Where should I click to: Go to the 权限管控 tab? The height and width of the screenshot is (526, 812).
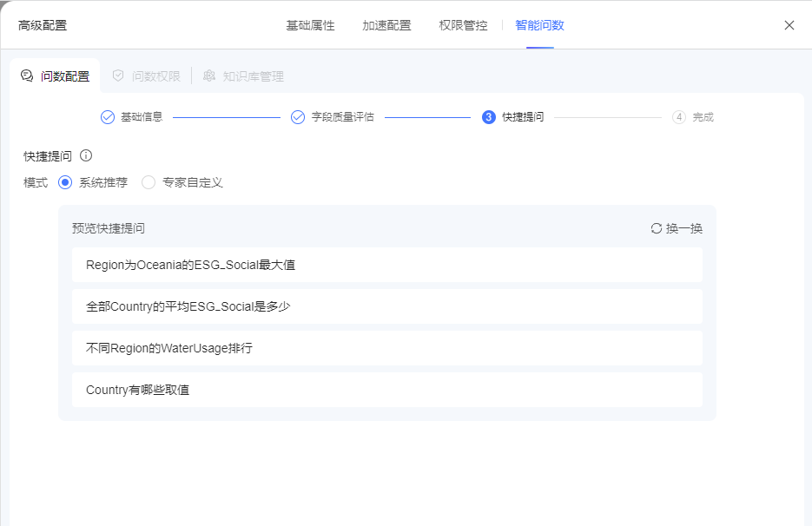(463, 25)
